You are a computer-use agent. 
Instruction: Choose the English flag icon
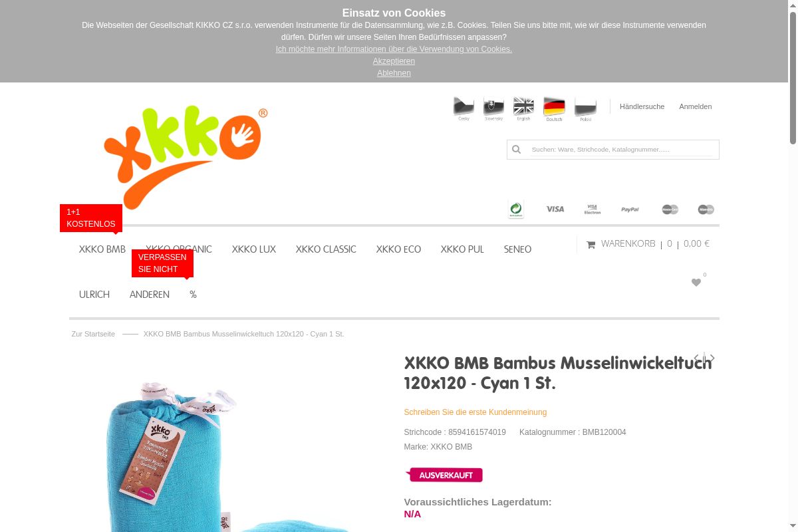tap(523, 108)
